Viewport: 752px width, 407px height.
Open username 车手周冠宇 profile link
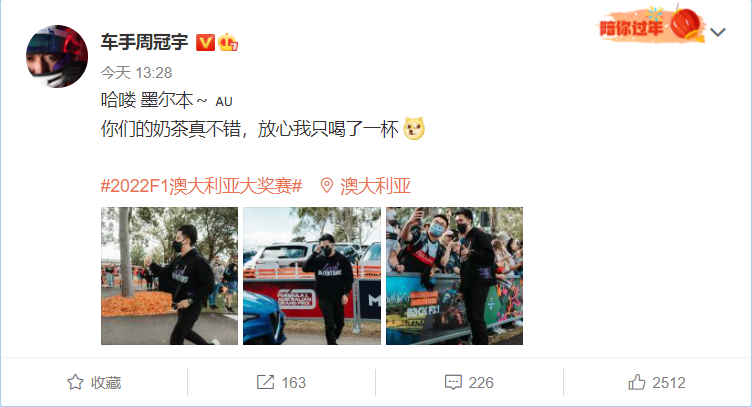point(144,43)
